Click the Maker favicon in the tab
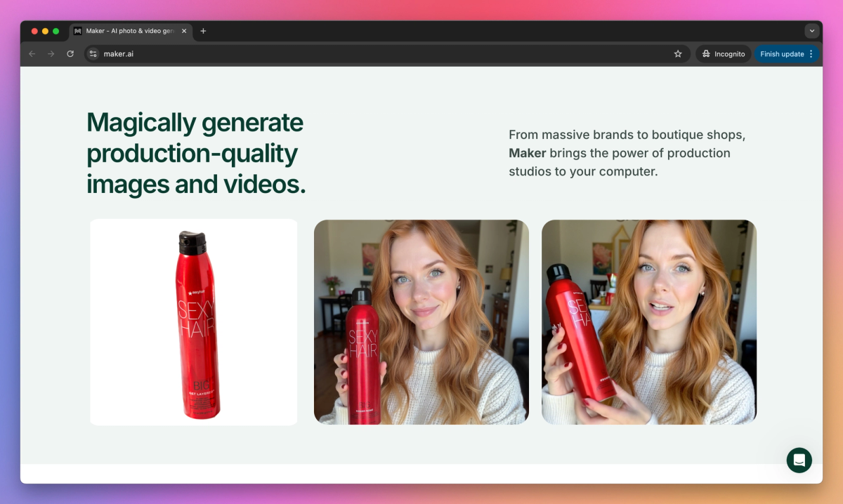 pos(78,31)
